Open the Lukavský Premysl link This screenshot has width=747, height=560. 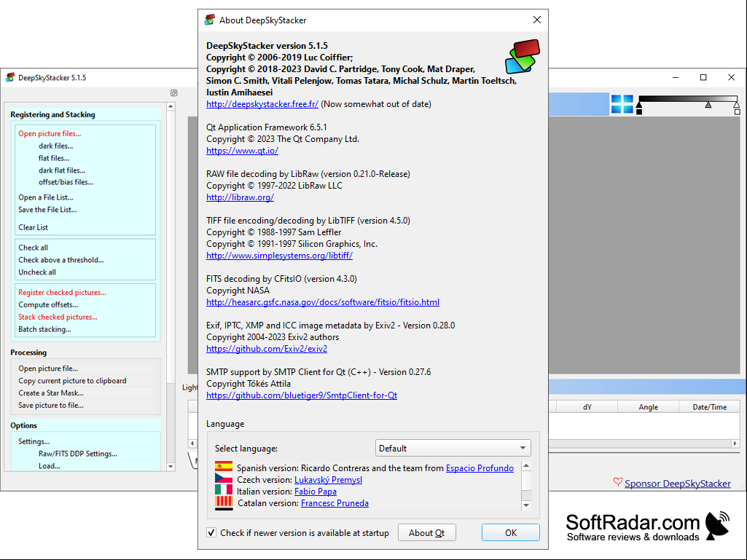tap(328, 479)
